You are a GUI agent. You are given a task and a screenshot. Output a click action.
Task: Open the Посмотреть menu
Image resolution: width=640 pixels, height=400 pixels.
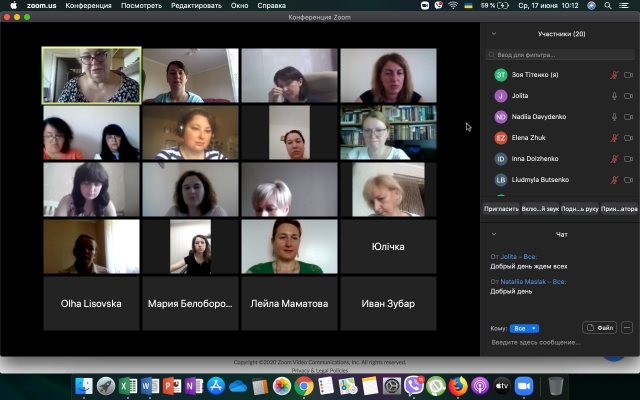pos(141,6)
